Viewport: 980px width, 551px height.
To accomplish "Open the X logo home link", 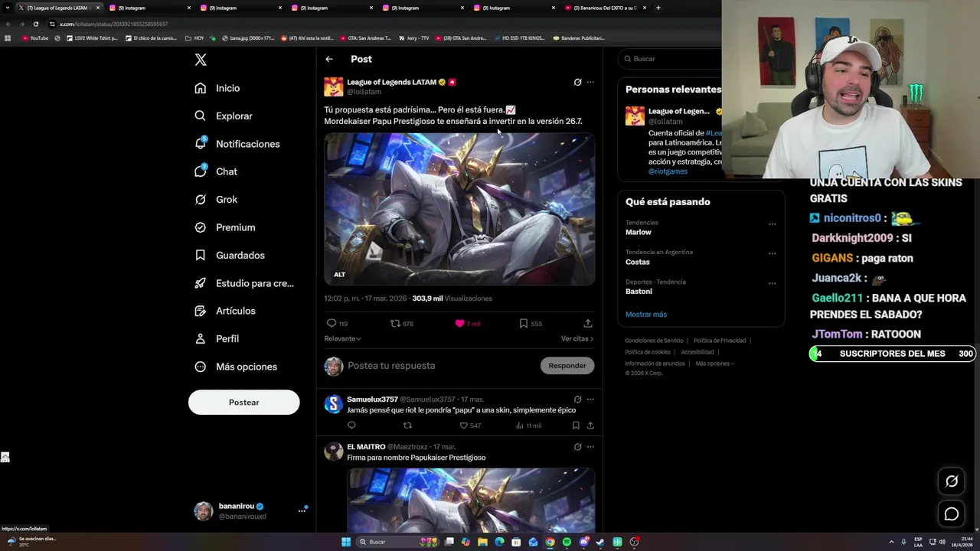I will click(201, 60).
